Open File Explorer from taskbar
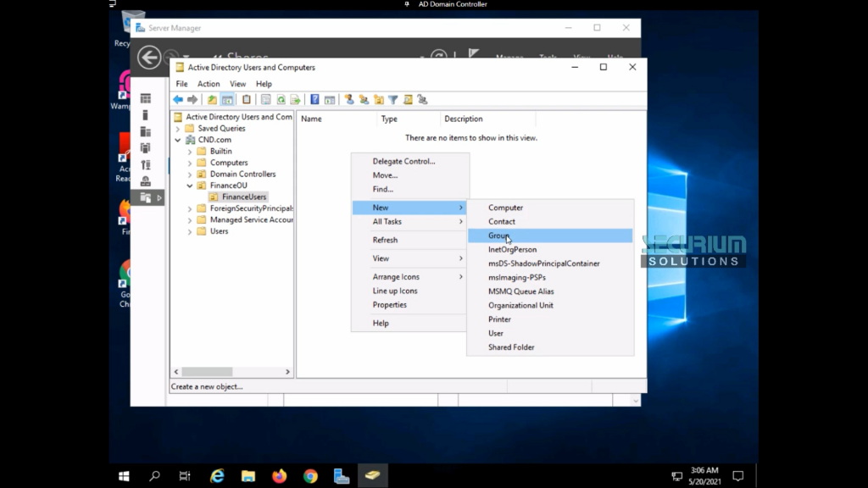This screenshot has width=868, height=488. (x=248, y=476)
